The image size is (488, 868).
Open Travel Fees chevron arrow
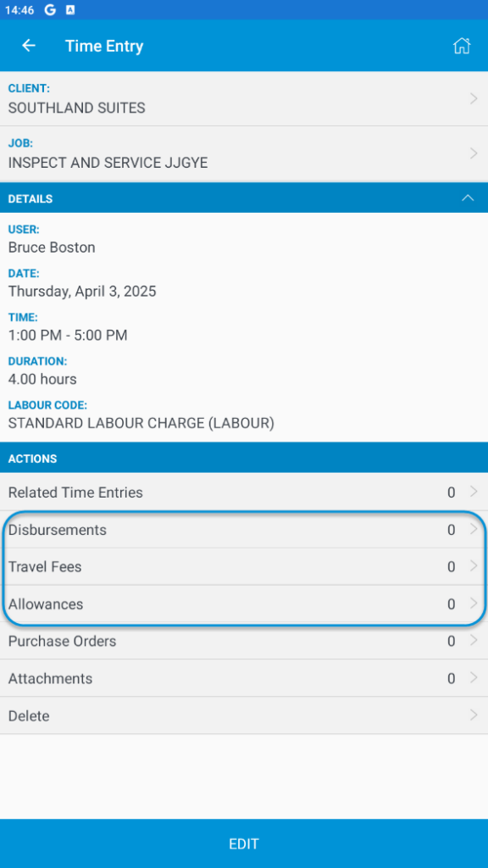coord(474,565)
